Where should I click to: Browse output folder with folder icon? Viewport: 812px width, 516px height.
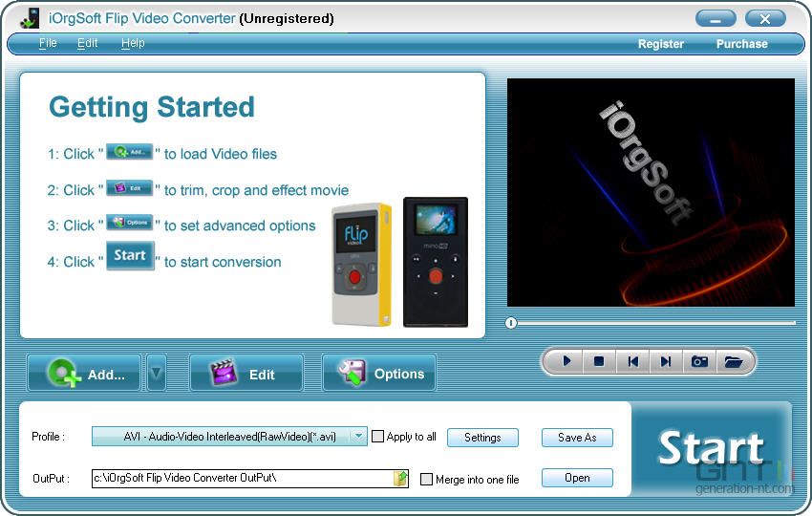(x=400, y=478)
